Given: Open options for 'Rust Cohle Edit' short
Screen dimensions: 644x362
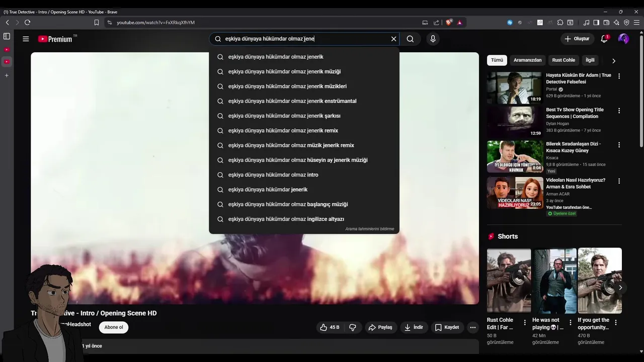Looking at the screenshot, I should point(525,322).
